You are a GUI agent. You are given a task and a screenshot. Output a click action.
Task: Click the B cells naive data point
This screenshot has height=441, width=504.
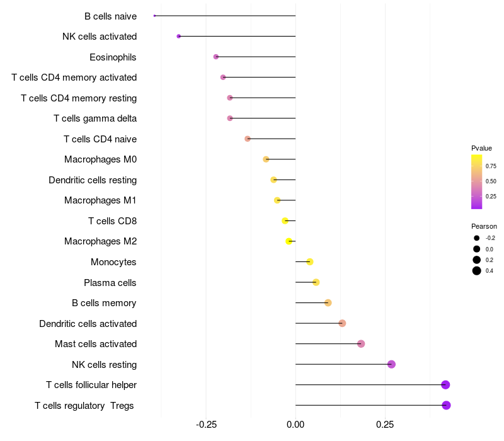154,16
